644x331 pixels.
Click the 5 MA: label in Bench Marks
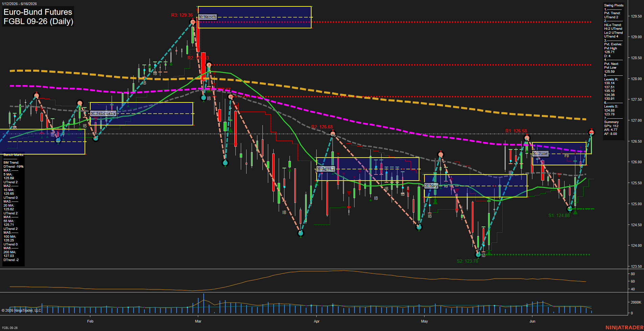[x=8, y=174]
